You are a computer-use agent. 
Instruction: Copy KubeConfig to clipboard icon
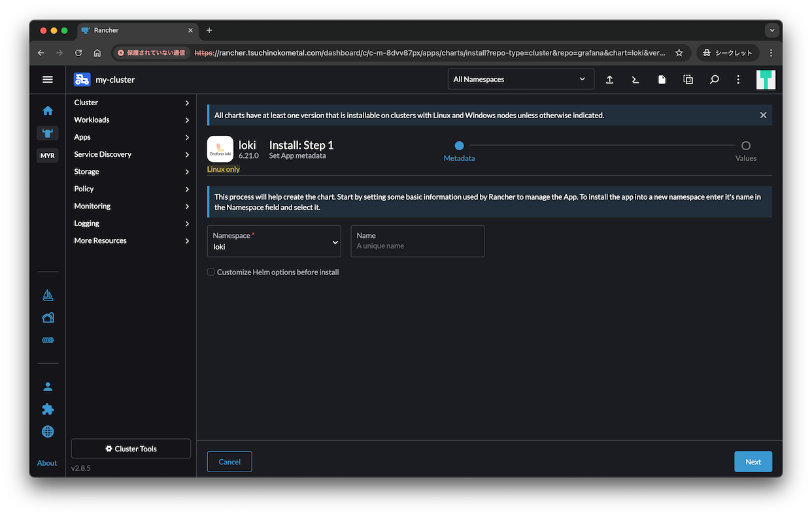click(688, 79)
